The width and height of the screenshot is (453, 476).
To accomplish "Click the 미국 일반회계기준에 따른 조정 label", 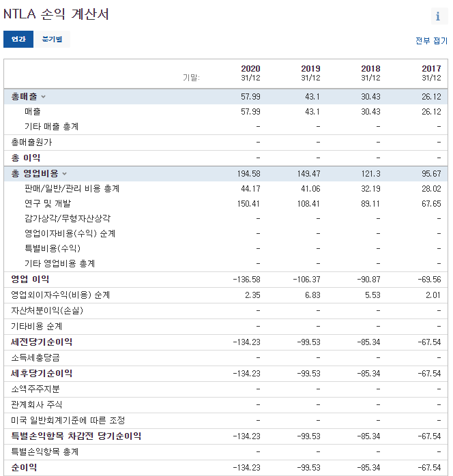I will 68,421.
